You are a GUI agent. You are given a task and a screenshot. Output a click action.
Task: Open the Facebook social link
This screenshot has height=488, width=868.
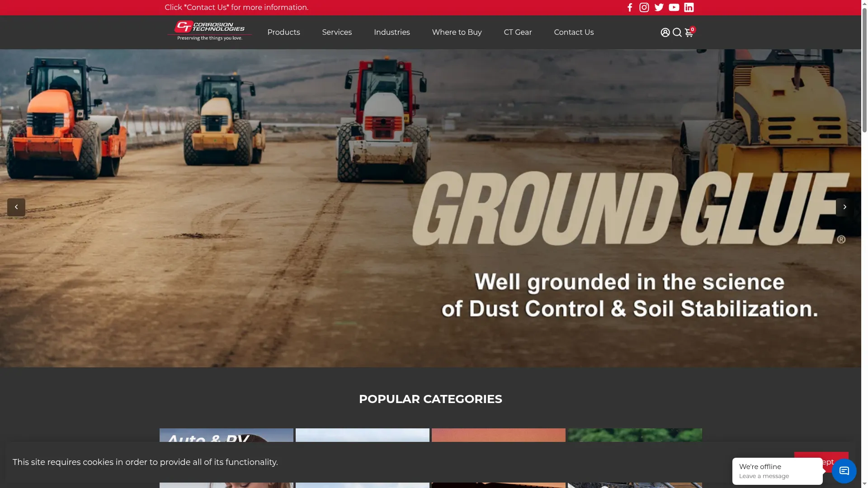tap(630, 7)
